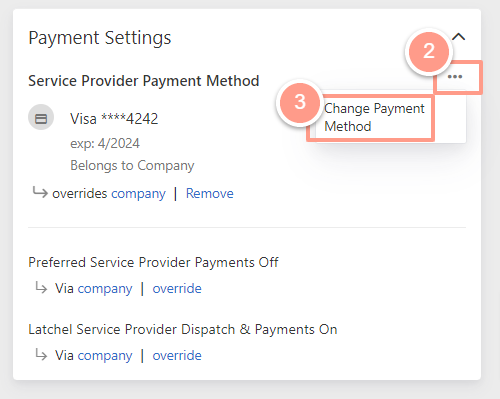The height and width of the screenshot is (399, 500).
Task: Click the 'Belongs to Company' text
Action: pyautogui.click(x=132, y=166)
